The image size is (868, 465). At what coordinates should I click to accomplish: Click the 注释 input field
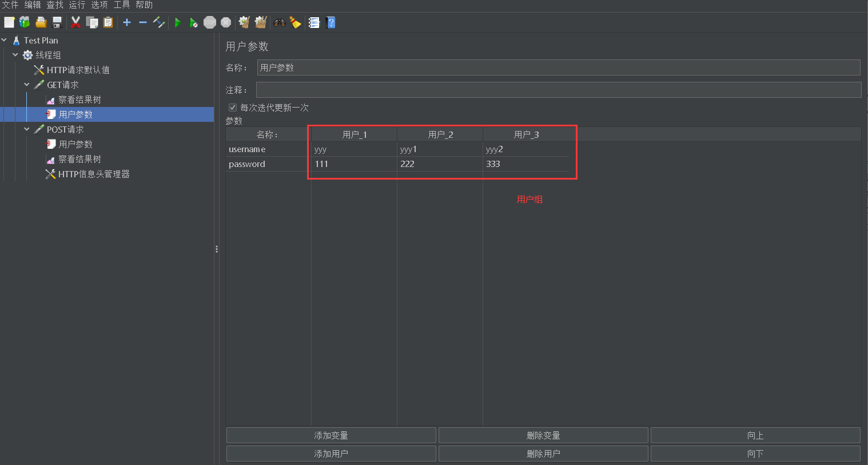pos(559,90)
